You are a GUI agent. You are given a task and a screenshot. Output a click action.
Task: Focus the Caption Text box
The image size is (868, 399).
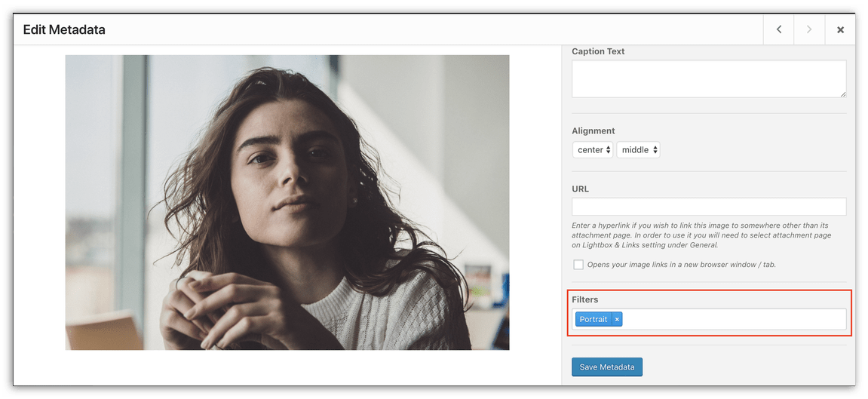coord(709,79)
